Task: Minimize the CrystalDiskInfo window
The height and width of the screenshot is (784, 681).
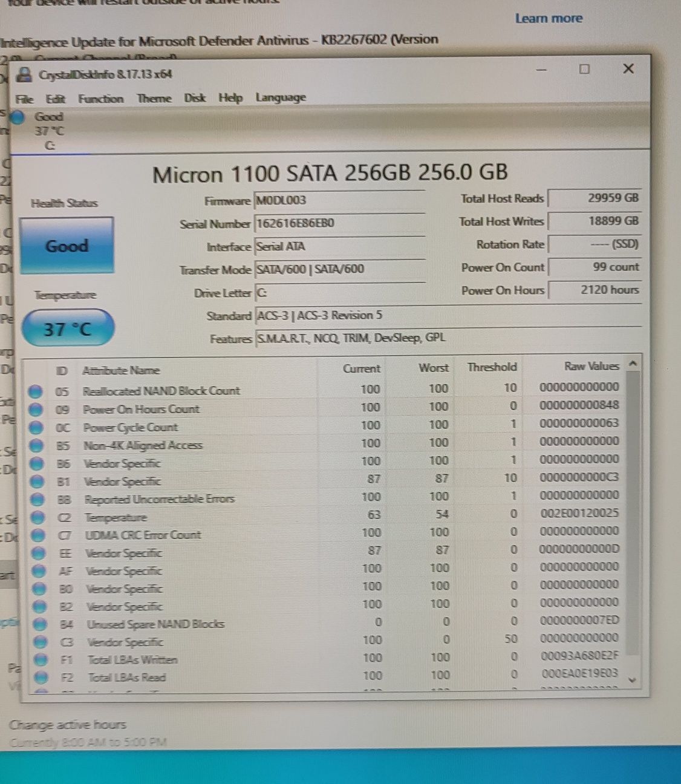Action: pos(541,70)
